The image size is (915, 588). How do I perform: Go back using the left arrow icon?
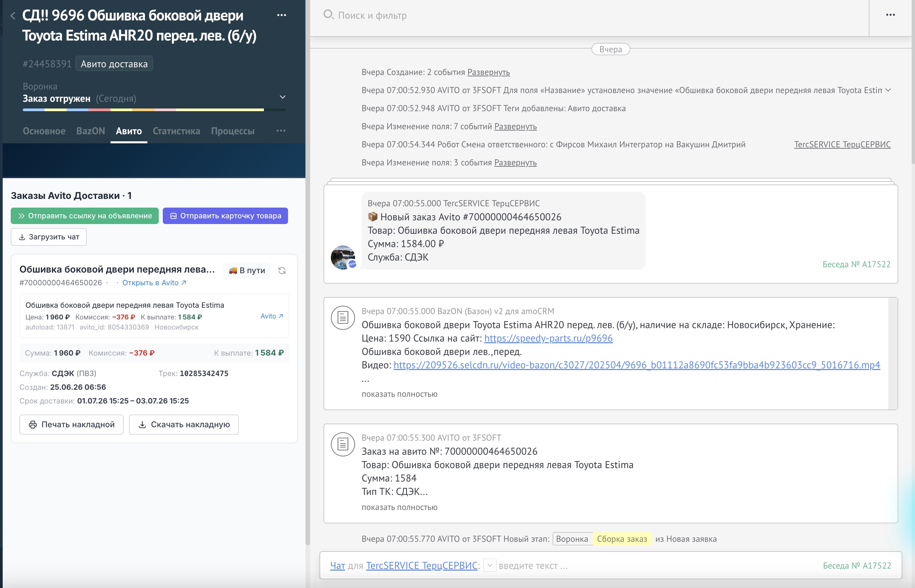pyautogui.click(x=13, y=16)
